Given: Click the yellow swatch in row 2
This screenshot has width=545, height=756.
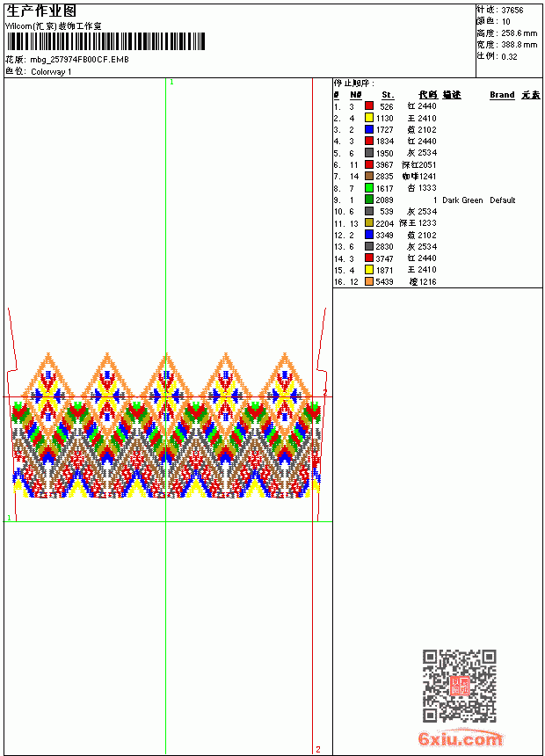Looking at the screenshot, I should (369, 118).
